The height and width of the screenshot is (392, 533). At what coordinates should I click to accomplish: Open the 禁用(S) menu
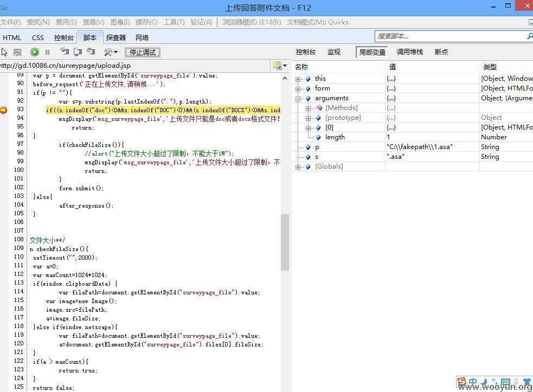[x=66, y=22]
